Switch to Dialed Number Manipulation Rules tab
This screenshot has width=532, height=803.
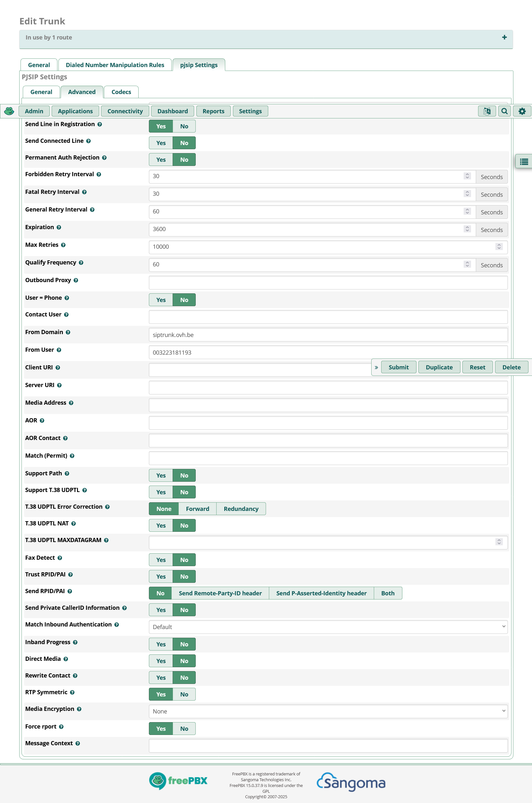pyautogui.click(x=115, y=65)
